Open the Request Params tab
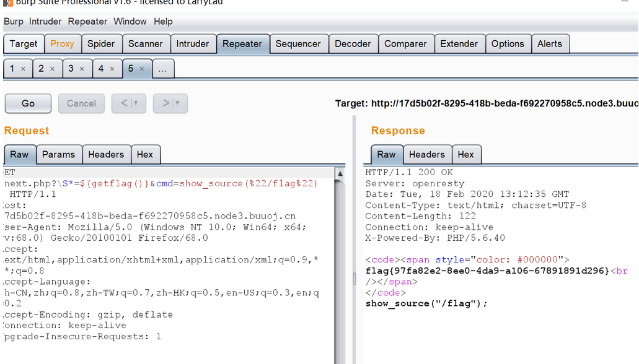This screenshot has height=364, width=639. click(59, 155)
